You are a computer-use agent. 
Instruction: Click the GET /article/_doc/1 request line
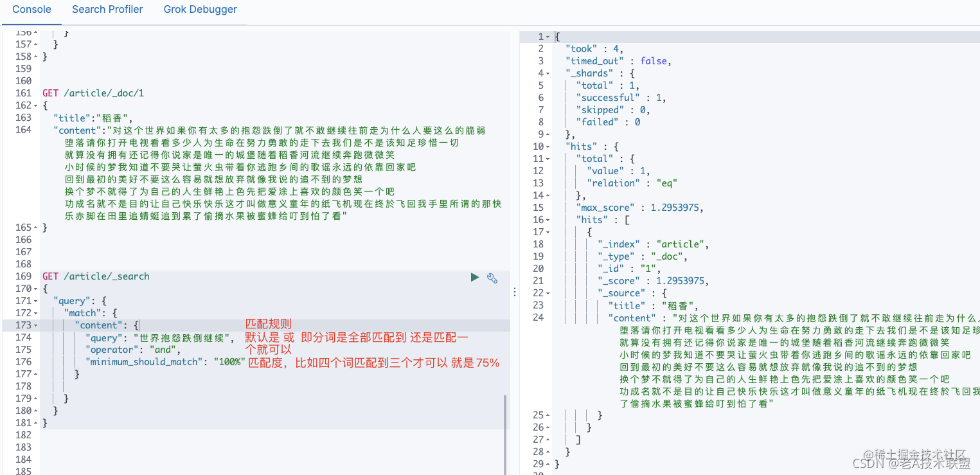(x=93, y=93)
